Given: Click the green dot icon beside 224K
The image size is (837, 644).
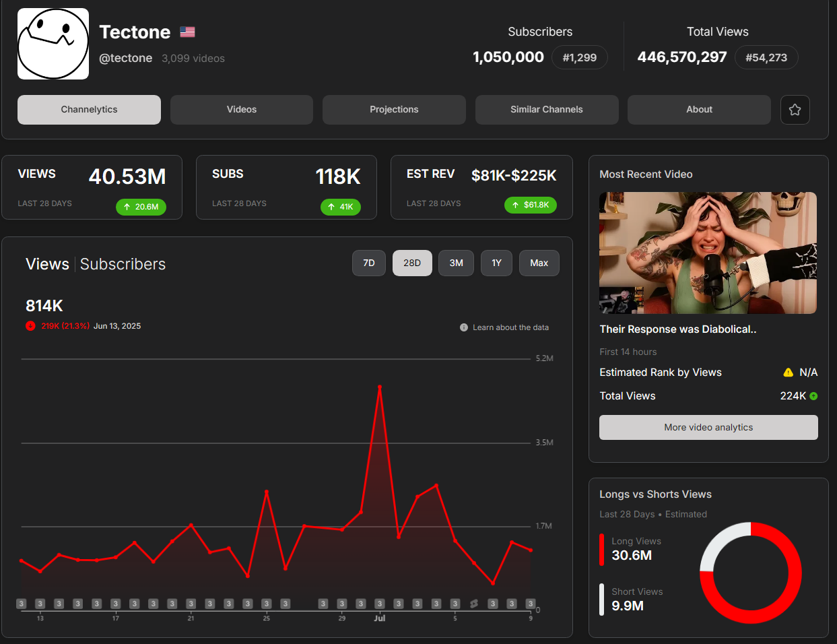Looking at the screenshot, I should 813,396.
